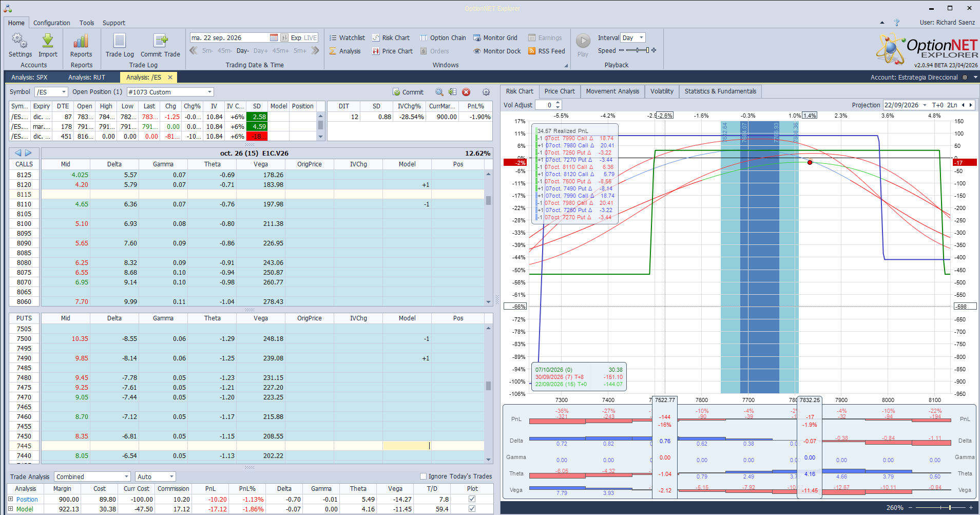
Task: Go to previous expiry with left arrow
Action: (18, 153)
